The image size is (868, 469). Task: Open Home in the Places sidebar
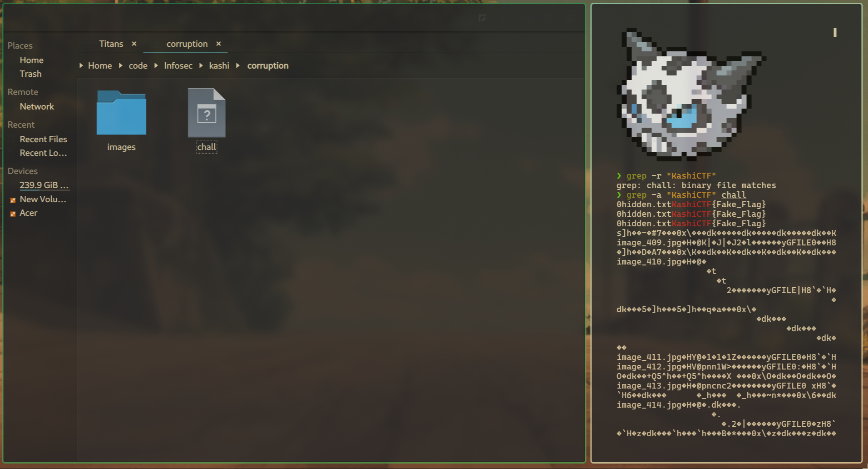click(x=31, y=60)
